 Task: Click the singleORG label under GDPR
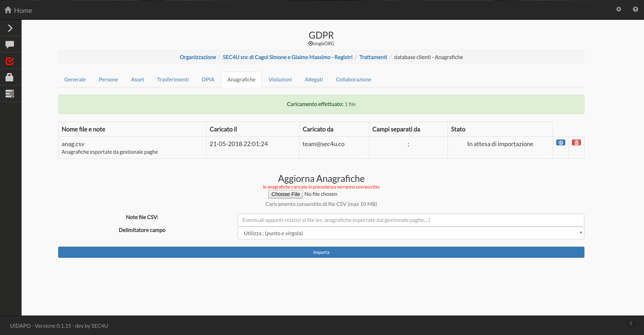tap(321, 43)
